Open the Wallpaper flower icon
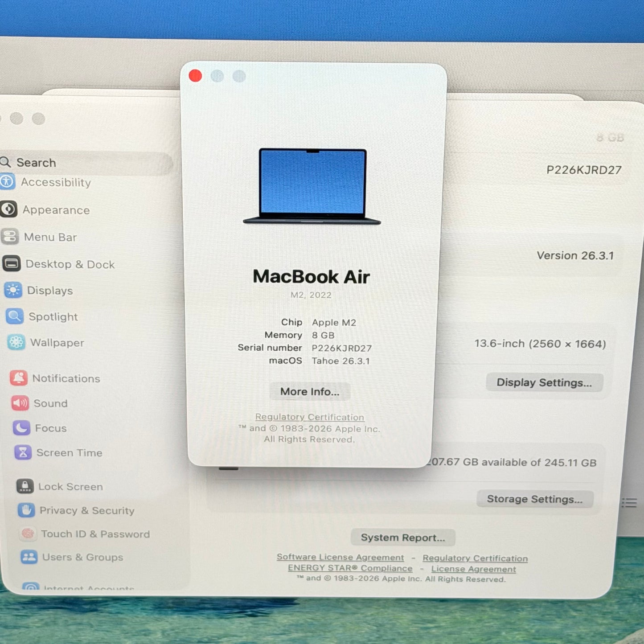 pyautogui.click(x=16, y=342)
